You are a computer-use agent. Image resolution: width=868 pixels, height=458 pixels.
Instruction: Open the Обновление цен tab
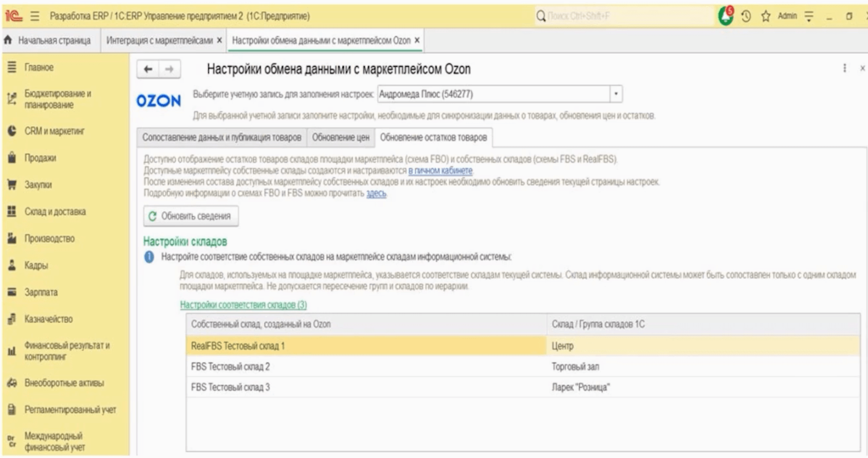pyautogui.click(x=341, y=137)
